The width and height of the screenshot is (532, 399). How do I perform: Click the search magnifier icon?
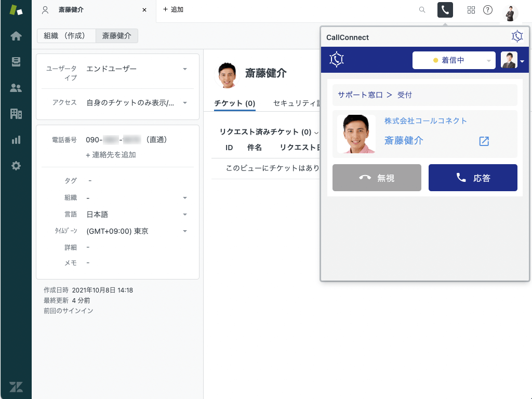422,10
